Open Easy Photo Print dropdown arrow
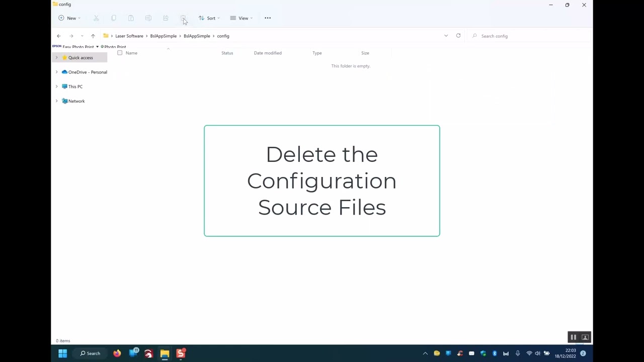This screenshot has width=644, height=362. pos(97,47)
